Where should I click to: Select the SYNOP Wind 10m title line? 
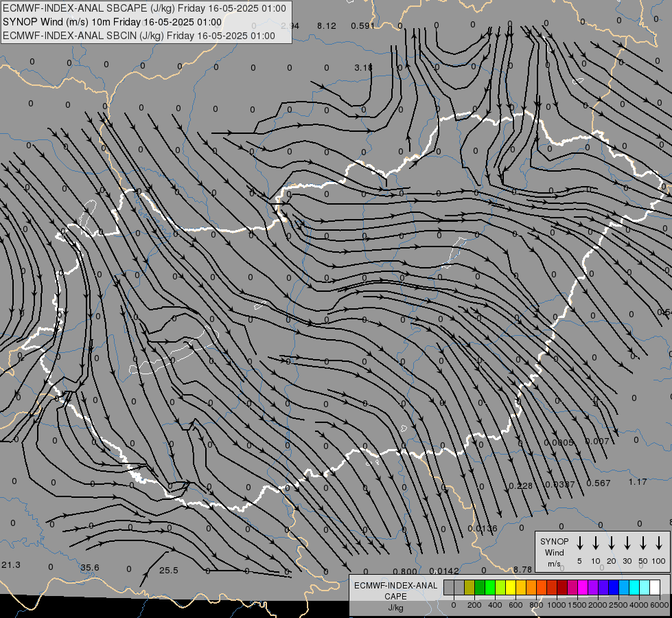click(x=113, y=22)
